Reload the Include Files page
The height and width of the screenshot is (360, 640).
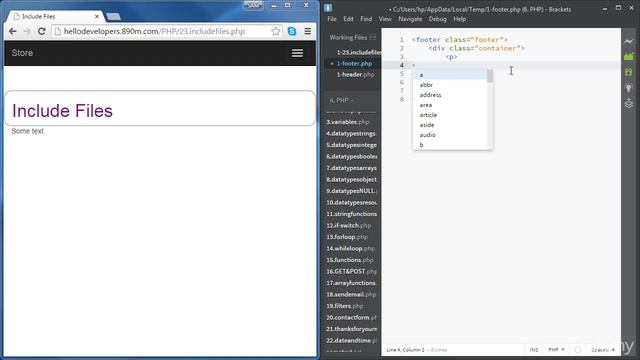coord(41,31)
